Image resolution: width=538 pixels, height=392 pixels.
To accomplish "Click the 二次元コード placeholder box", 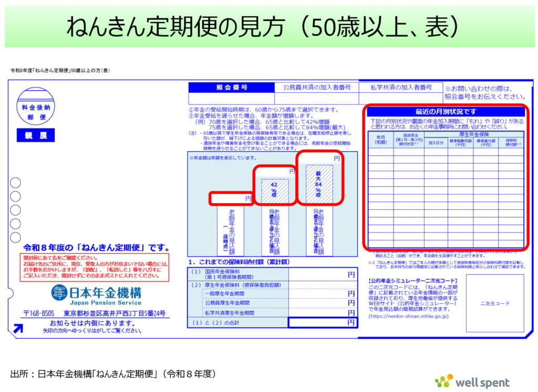I will pyautogui.click(x=495, y=303).
